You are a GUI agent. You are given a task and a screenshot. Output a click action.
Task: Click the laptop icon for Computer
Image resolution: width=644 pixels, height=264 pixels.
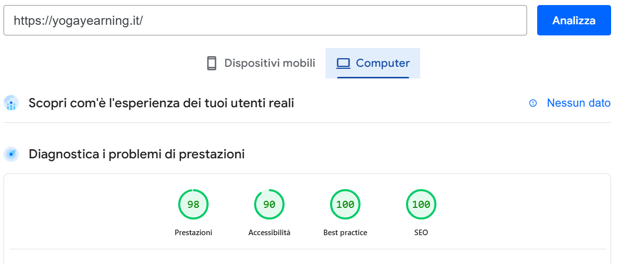(344, 63)
